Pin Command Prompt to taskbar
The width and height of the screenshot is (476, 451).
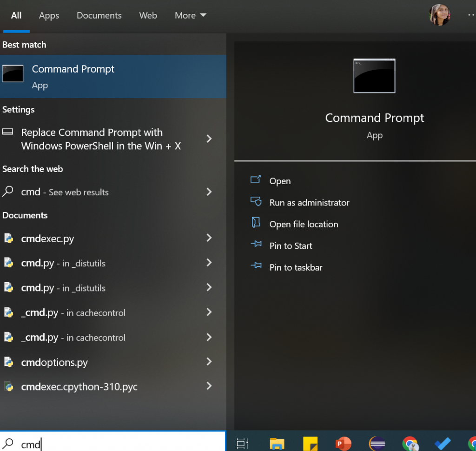point(296,267)
